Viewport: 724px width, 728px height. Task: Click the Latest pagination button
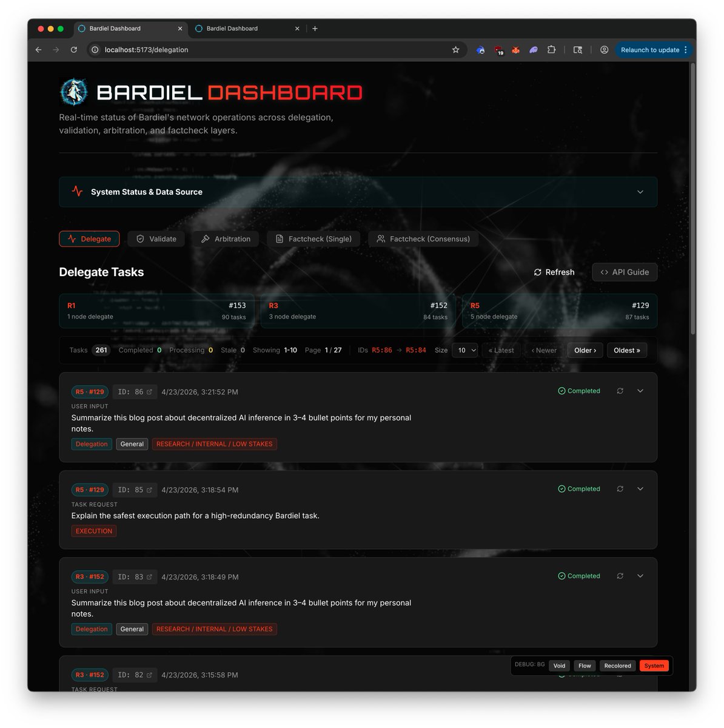pos(501,350)
